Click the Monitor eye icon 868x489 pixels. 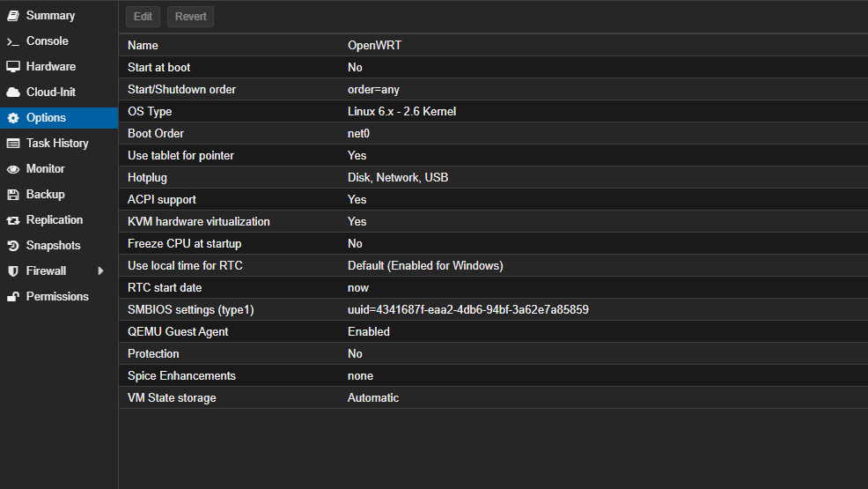13,169
